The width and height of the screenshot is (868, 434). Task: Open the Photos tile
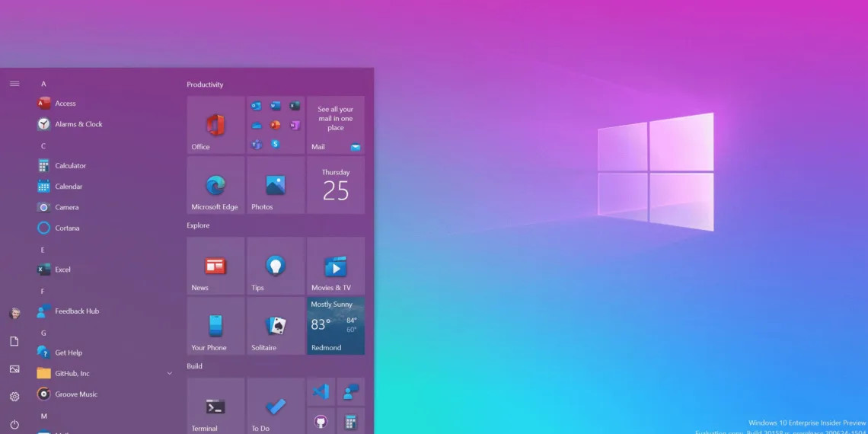coord(276,185)
